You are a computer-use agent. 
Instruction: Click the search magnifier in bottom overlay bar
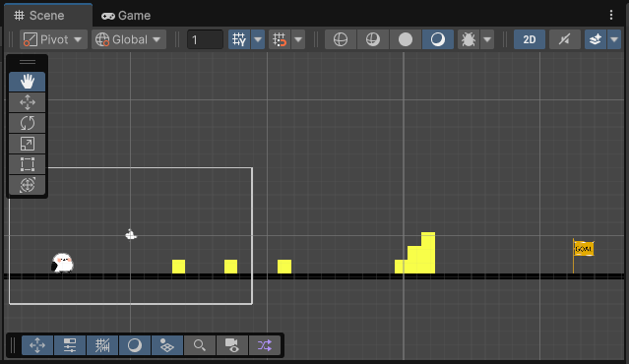pyautogui.click(x=200, y=345)
